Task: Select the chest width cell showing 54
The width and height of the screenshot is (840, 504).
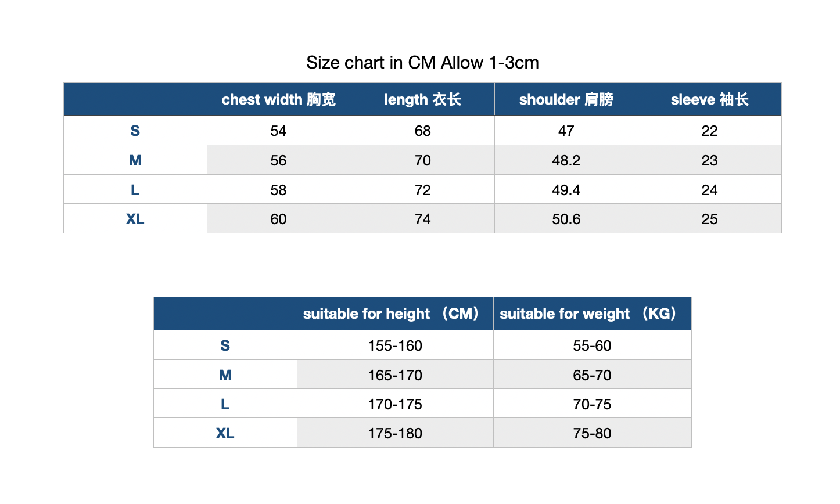Action: coord(279,131)
